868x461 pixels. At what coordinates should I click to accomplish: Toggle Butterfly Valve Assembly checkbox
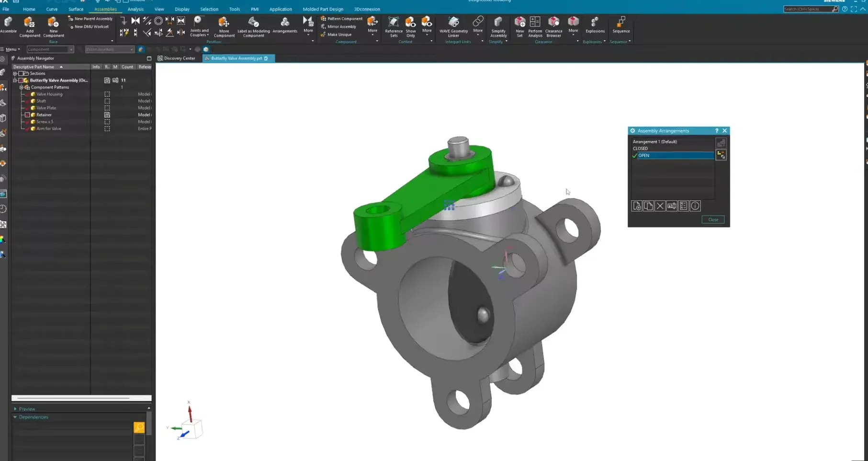(21, 80)
